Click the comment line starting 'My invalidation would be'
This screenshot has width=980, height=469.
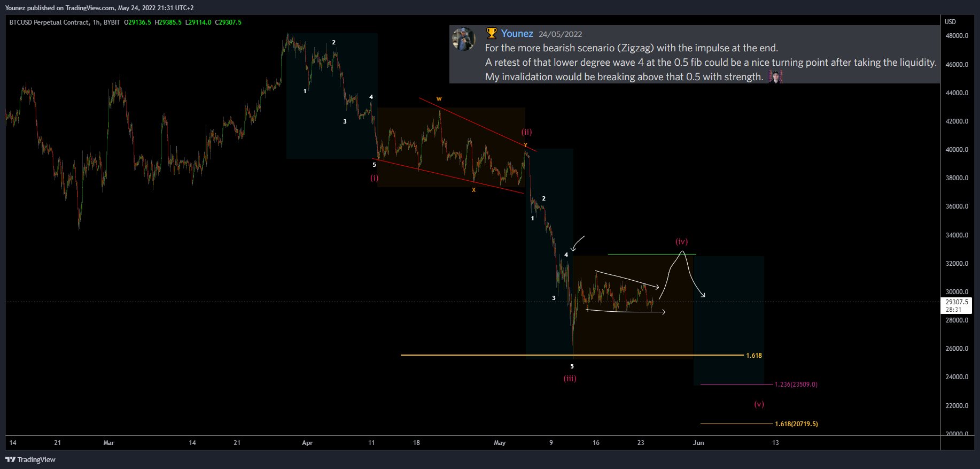[x=624, y=77]
